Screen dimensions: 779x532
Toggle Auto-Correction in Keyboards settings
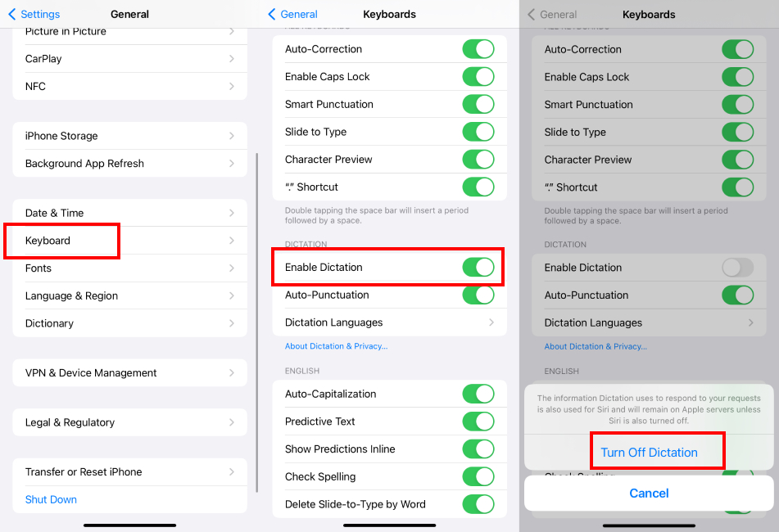click(478, 49)
